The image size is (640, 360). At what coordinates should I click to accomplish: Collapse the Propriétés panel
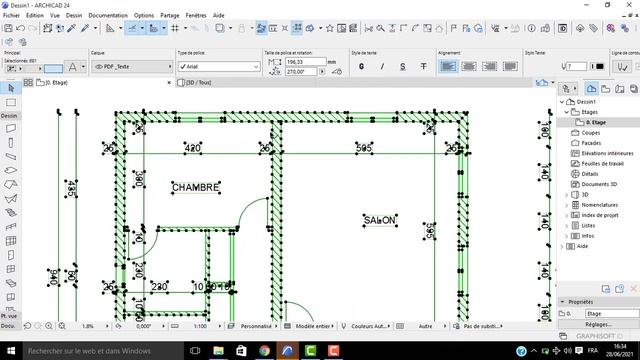point(562,302)
